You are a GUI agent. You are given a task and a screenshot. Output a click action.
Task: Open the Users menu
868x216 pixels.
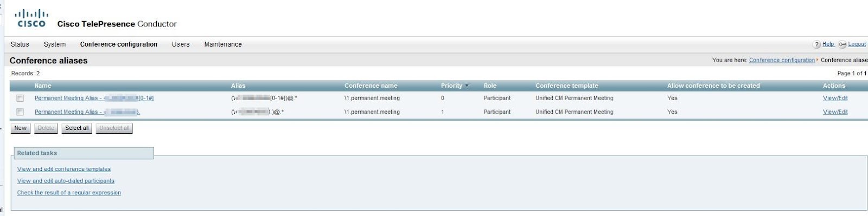(181, 44)
